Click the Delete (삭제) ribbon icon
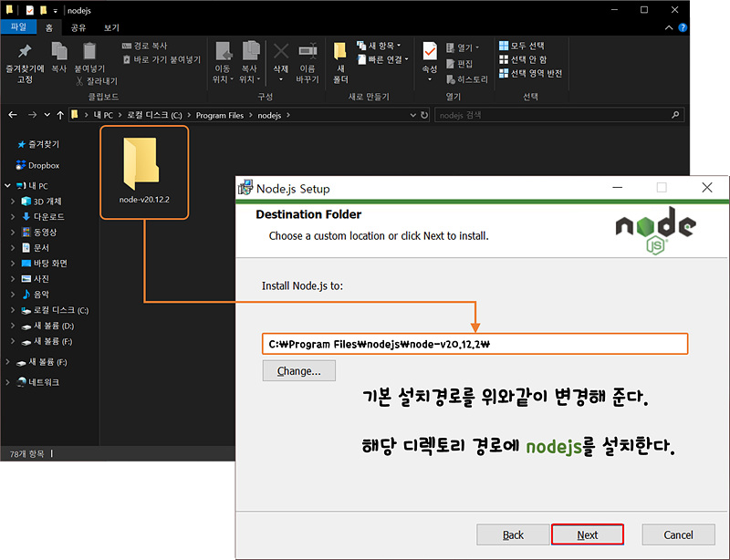The image size is (730, 560). click(281, 51)
